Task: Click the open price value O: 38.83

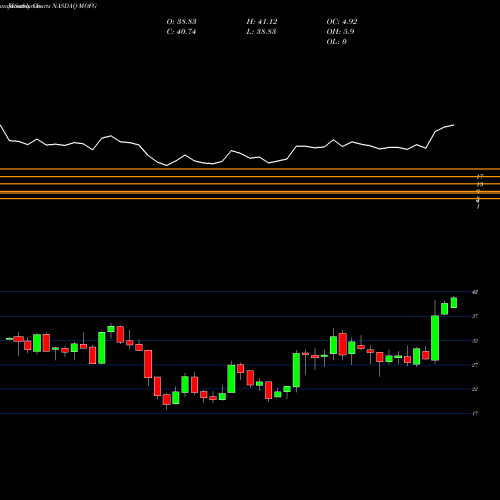Action: pos(181,22)
